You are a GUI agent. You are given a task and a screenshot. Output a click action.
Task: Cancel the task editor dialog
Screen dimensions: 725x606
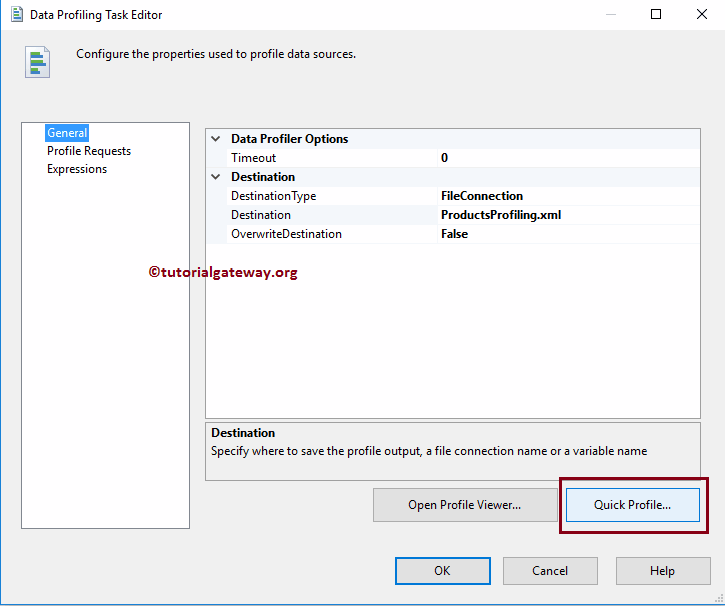[x=550, y=571]
